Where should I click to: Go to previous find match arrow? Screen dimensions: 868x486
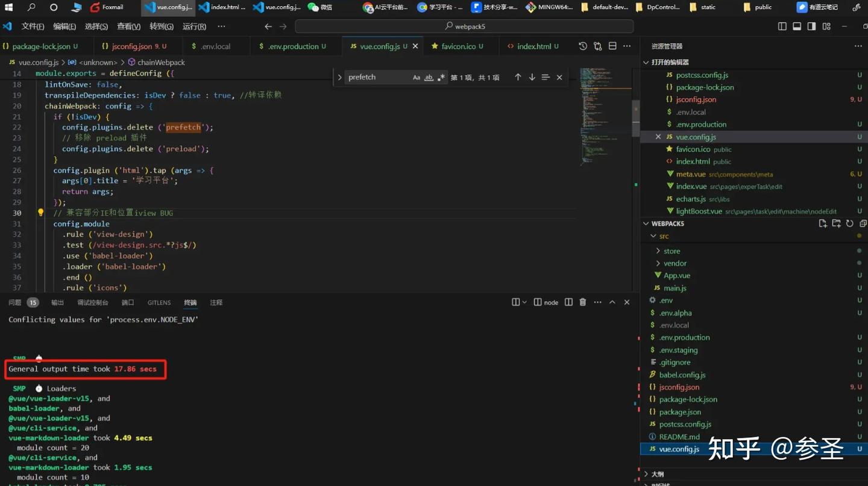pyautogui.click(x=518, y=77)
